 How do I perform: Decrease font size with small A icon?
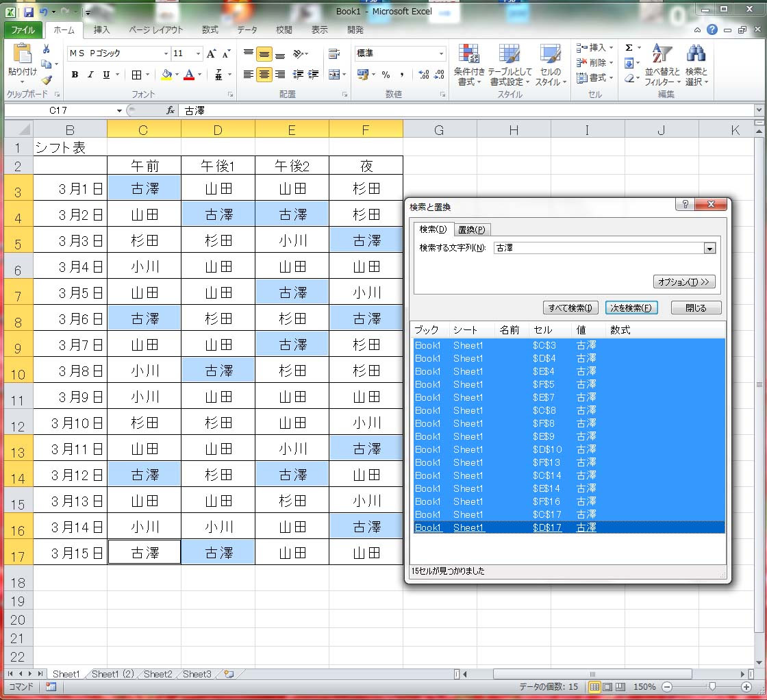(226, 54)
